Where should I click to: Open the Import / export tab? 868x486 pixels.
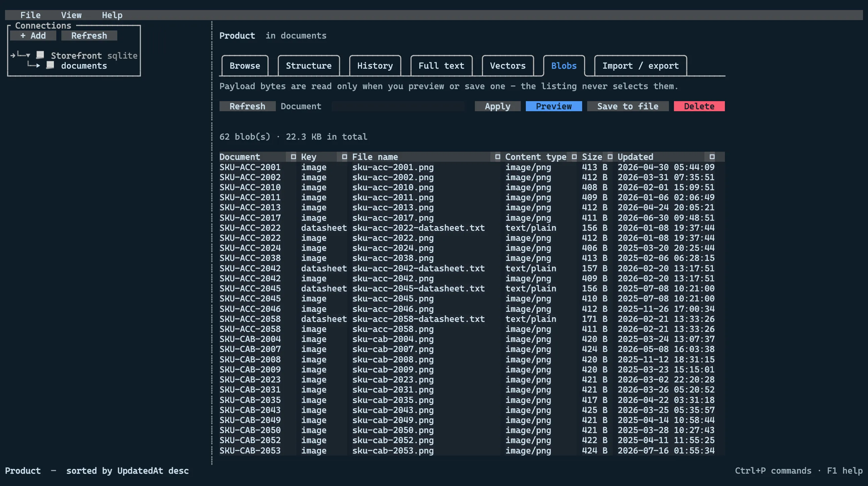pyautogui.click(x=640, y=66)
